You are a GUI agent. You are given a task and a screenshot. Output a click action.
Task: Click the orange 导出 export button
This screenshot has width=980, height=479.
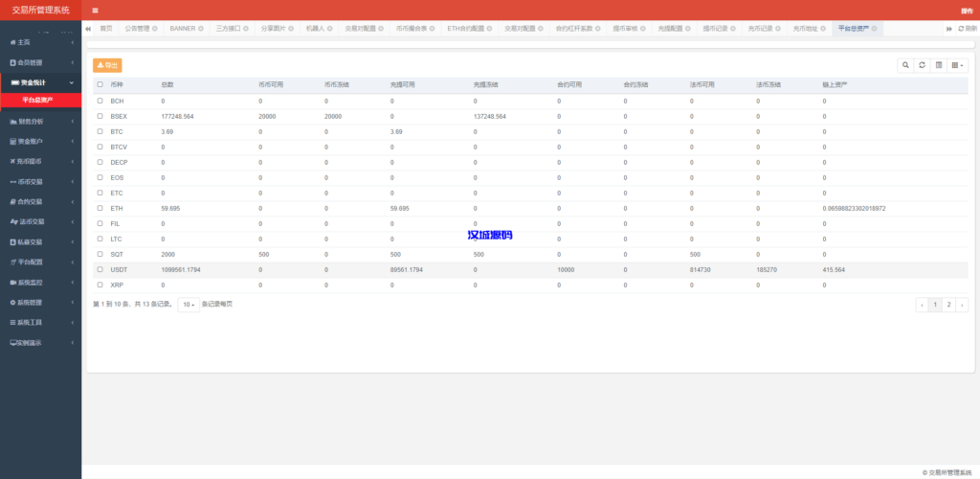[x=107, y=65]
